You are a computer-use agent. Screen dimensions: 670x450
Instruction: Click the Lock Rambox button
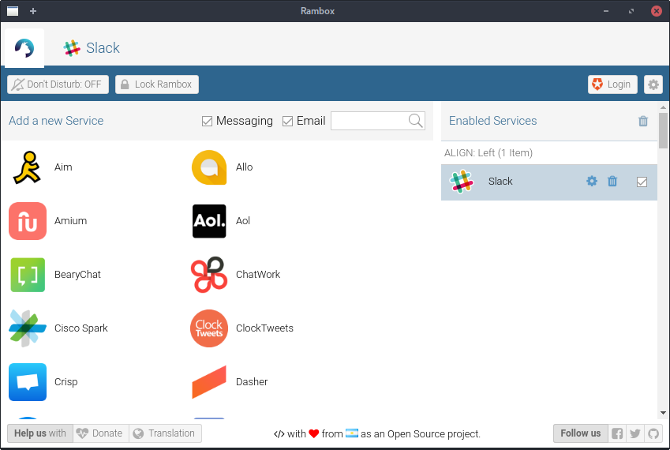tap(156, 84)
